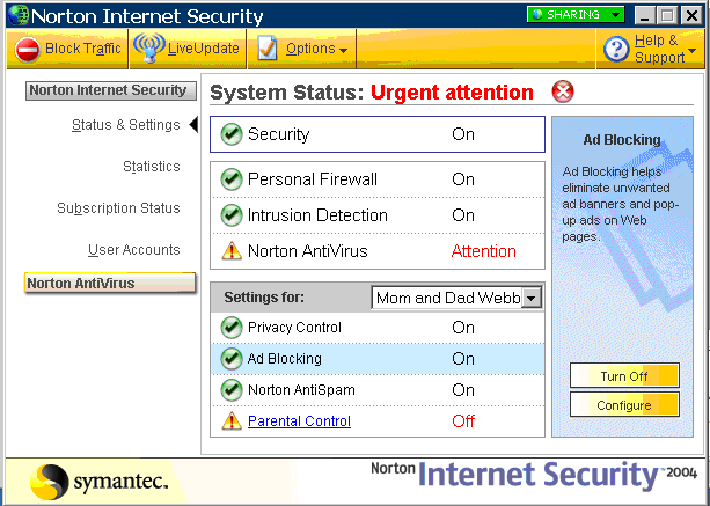This screenshot has height=506, width=710.
Task: Select the Personal Firewall status row checkmark
Action: (x=231, y=179)
